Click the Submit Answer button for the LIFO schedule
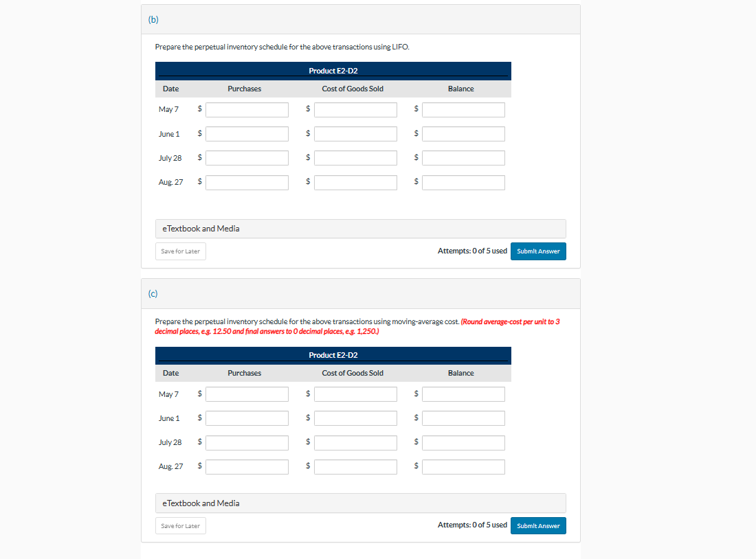 click(x=538, y=251)
